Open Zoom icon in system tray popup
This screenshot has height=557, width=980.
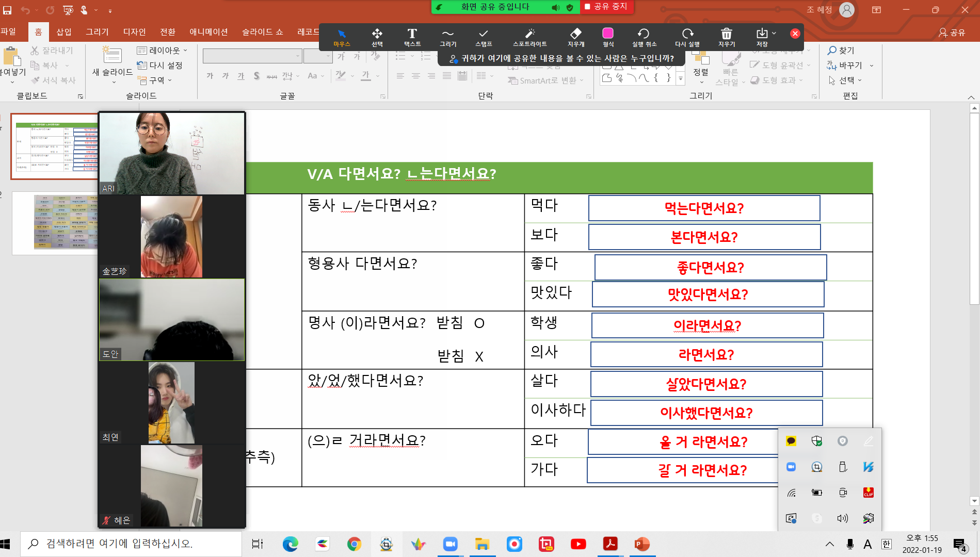(791, 467)
